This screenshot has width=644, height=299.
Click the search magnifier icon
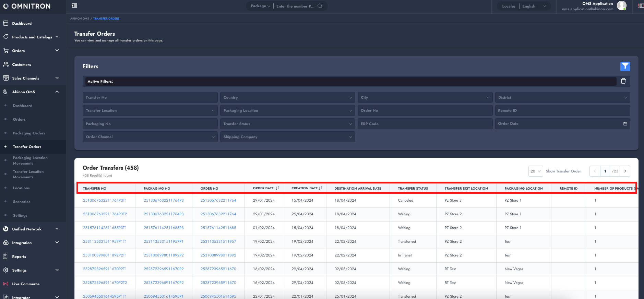pyautogui.click(x=320, y=6)
